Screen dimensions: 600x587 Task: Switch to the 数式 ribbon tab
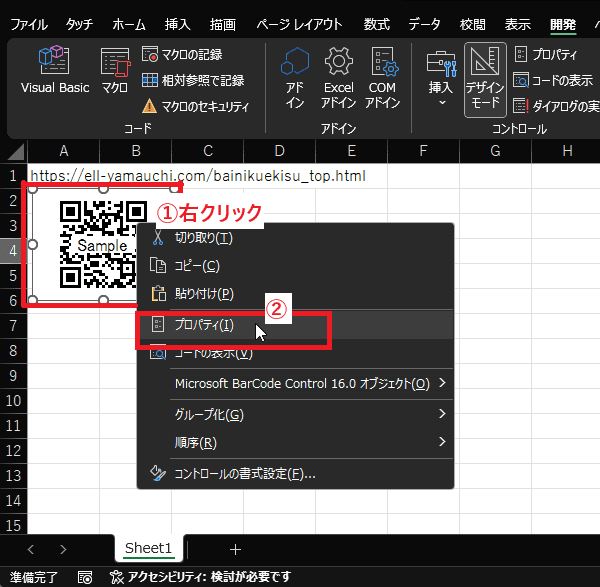(377, 22)
